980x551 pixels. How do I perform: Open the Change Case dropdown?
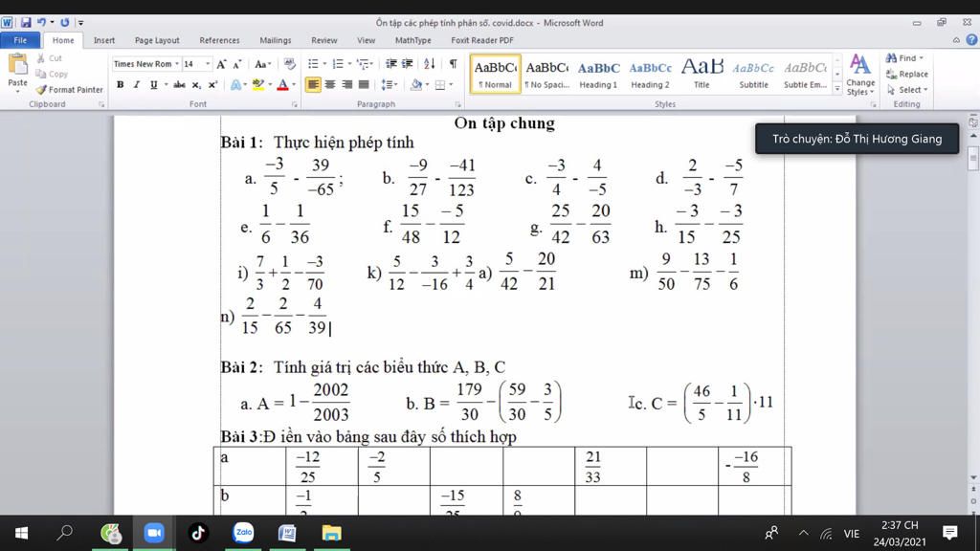click(263, 64)
